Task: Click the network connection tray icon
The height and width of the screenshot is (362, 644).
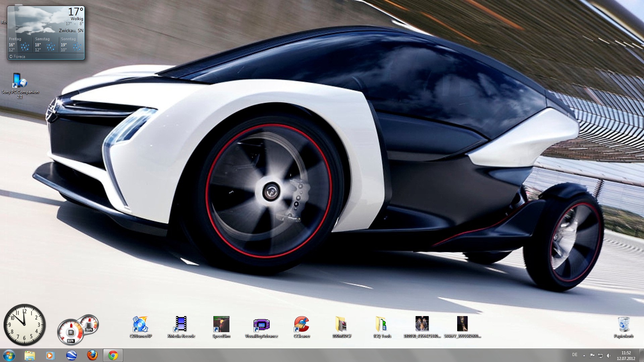Action: point(600,355)
